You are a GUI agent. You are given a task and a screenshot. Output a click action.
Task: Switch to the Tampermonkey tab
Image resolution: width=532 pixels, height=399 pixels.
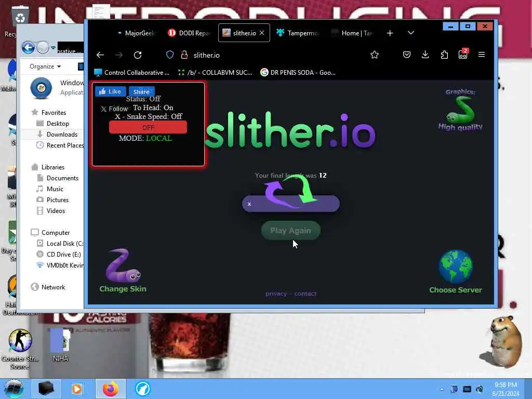pos(298,33)
